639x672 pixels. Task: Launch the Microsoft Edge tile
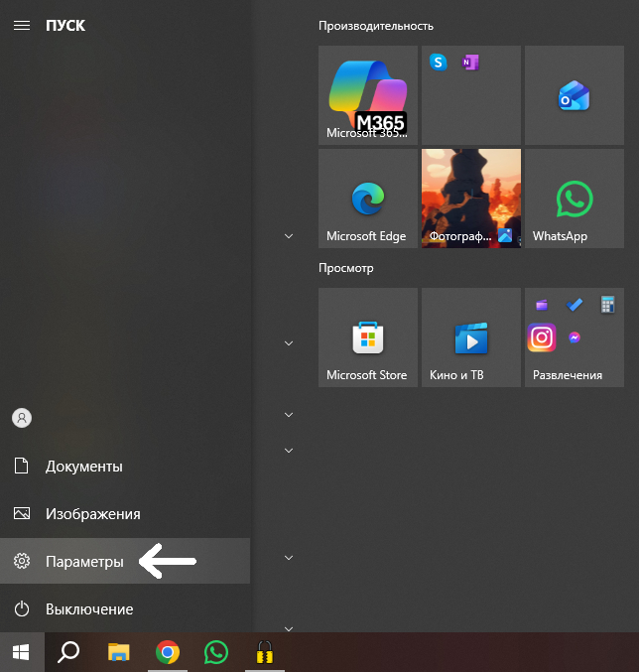[368, 199]
